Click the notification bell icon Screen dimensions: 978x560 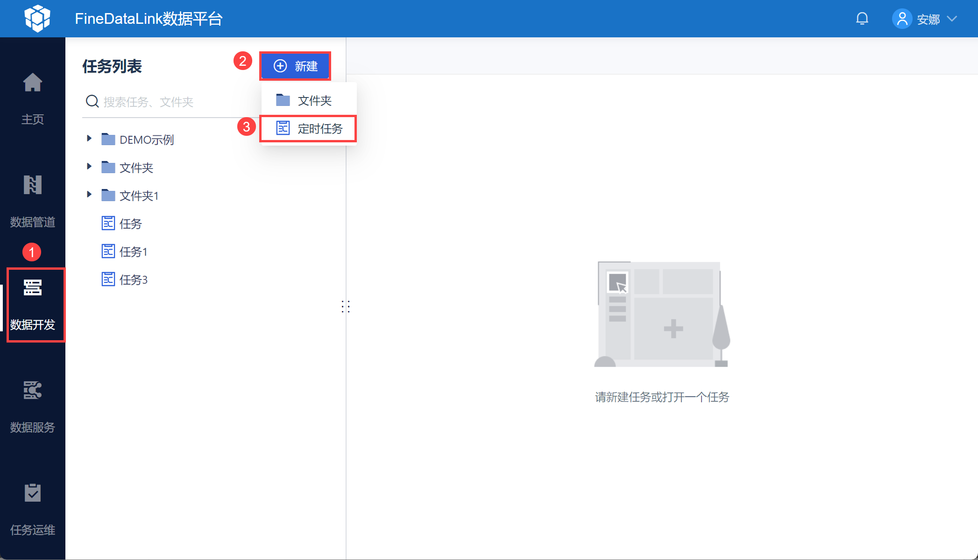[x=862, y=19]
